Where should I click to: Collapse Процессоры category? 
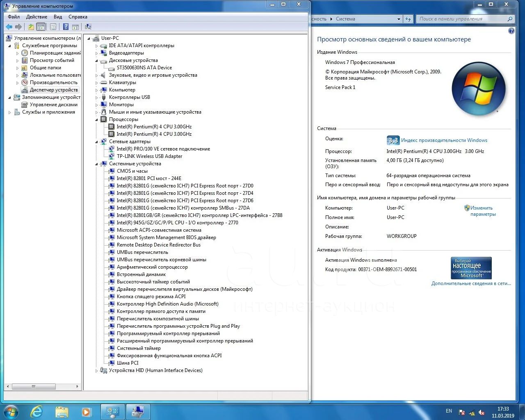coord(96,120)
